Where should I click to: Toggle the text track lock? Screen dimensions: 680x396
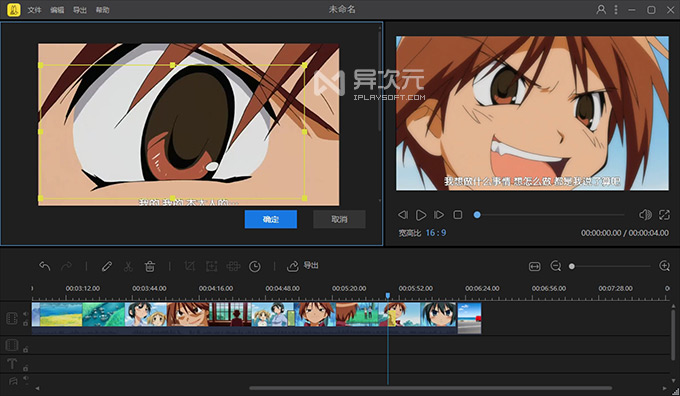point(26,368)
